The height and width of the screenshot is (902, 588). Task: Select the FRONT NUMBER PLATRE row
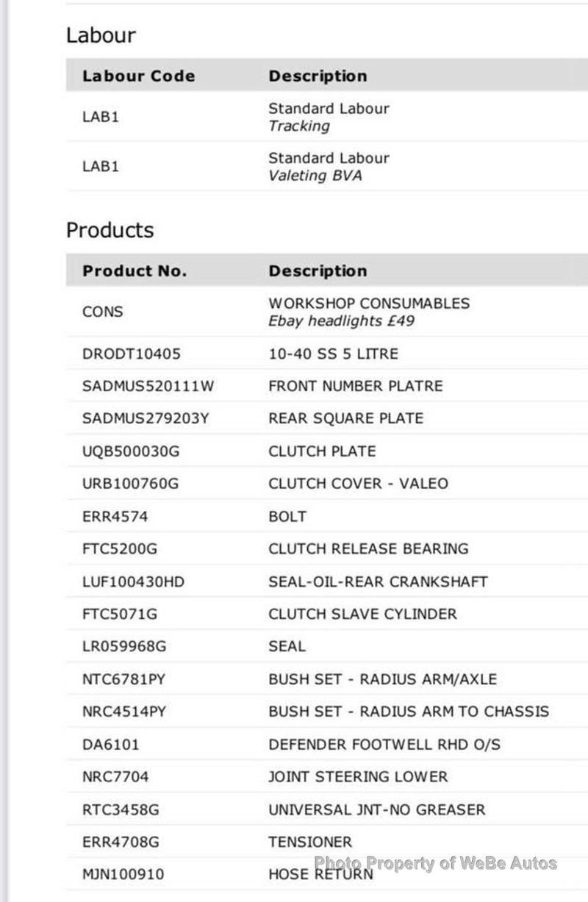click(x=355, y=386)
